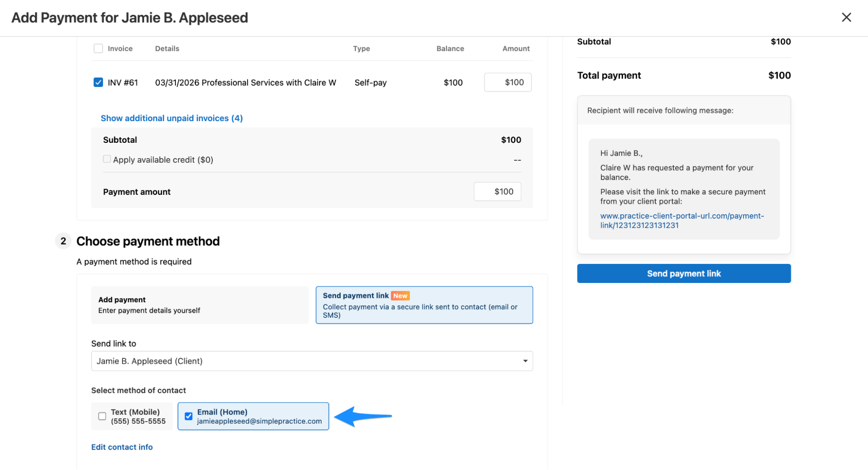Click the dropdown arrow beside Jamie B. Appleseed (Client)
868x470 pixels.
(525, 361)
